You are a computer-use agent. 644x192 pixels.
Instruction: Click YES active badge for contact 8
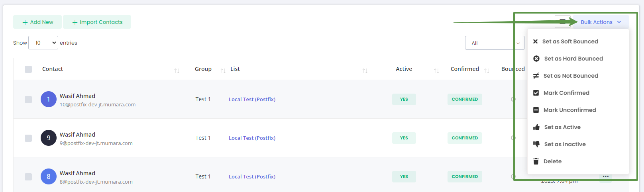pos(404,176)
